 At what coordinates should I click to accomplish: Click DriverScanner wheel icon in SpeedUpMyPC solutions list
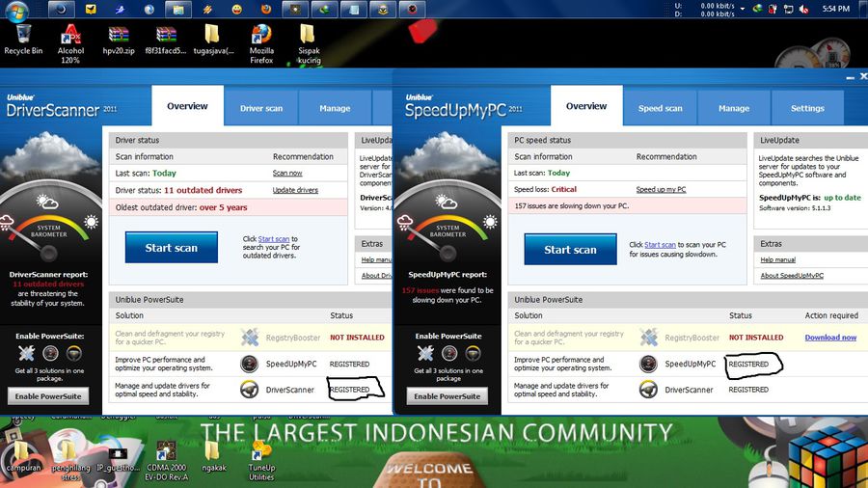point(648,390)
